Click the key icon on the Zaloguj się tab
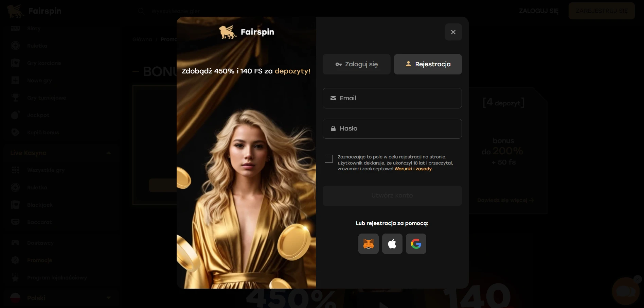 (x=339, y=64)
